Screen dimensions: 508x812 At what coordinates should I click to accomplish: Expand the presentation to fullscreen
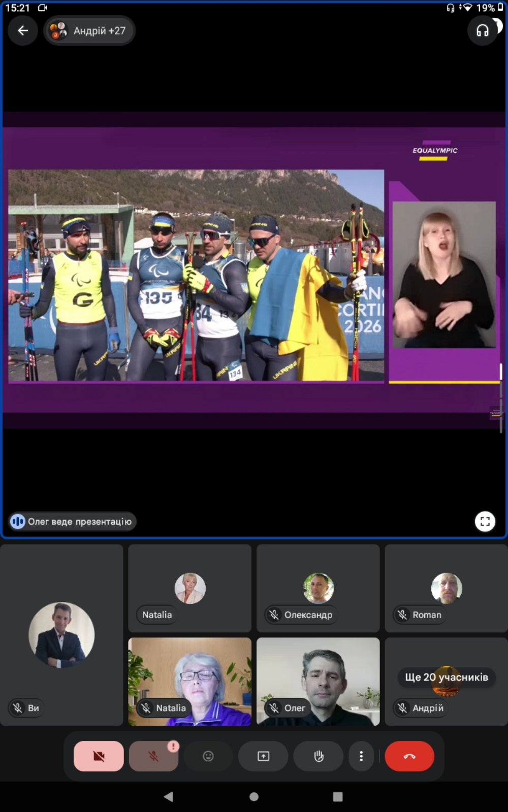[x=485, y=521]
